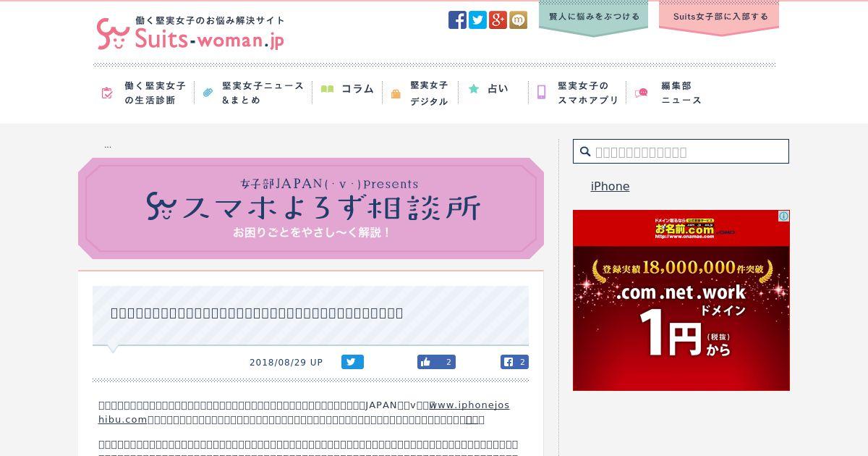Screen dimensions: 868x456
Task: Click the speech bubble icon beside 編集部ニュース
Action: click(642, 93)
